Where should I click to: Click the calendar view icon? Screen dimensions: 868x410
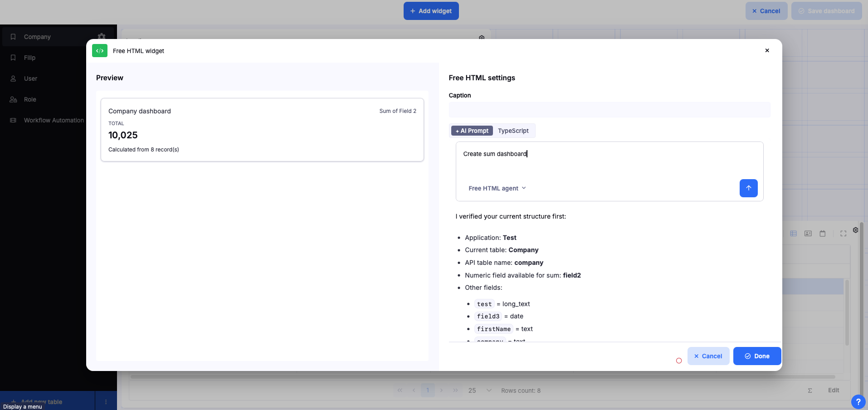pyautogui.click(x=823, y=234)
